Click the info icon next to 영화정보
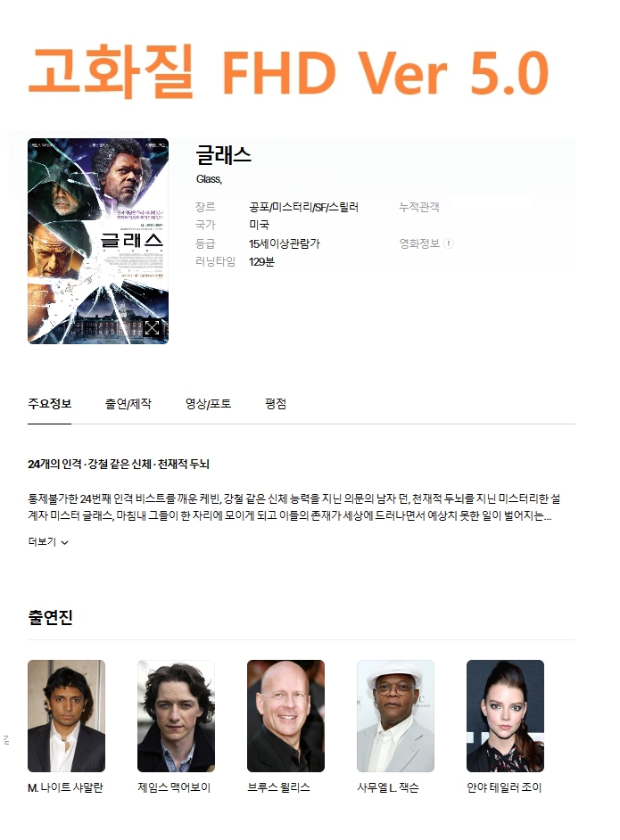Viewport: 620px width, 840px height. point(449,243)
